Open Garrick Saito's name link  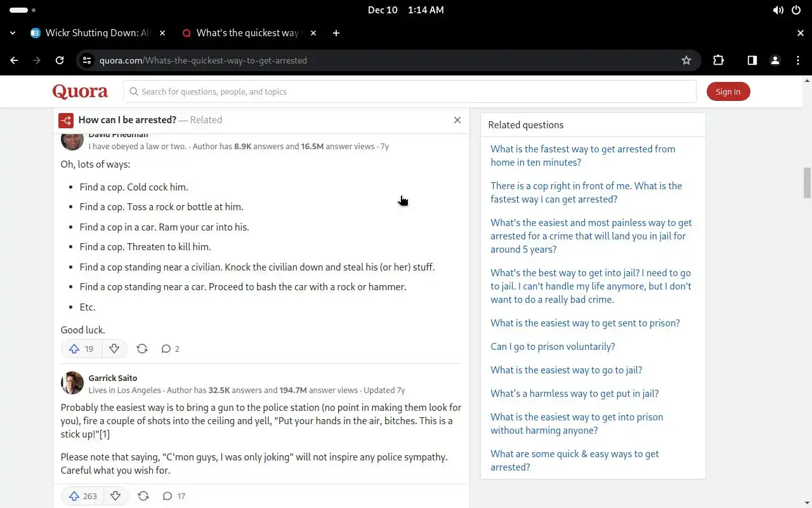[113, 378]
